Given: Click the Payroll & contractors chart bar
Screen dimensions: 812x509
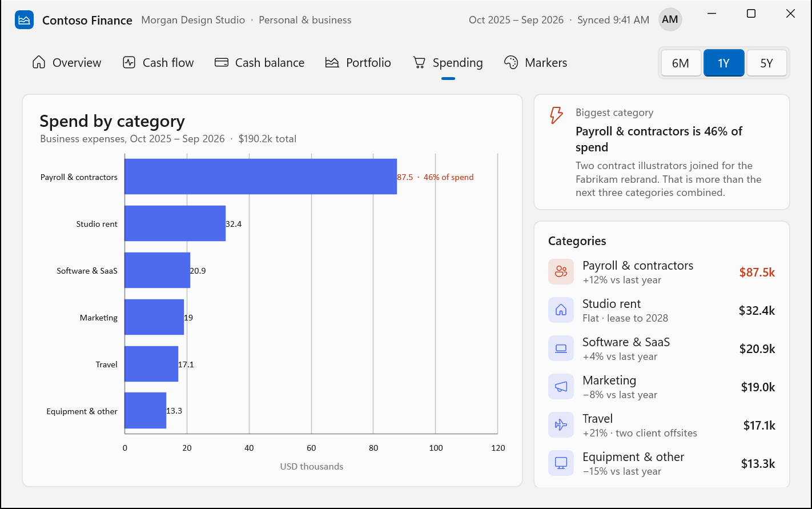Looking at the screenshot, I should pos(261,177).
